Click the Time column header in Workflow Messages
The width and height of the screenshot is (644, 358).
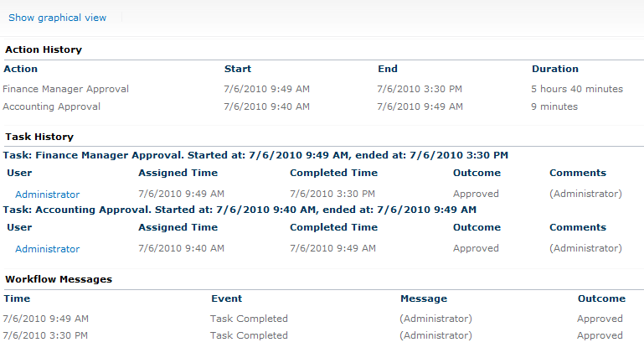[x=17, y=298]
